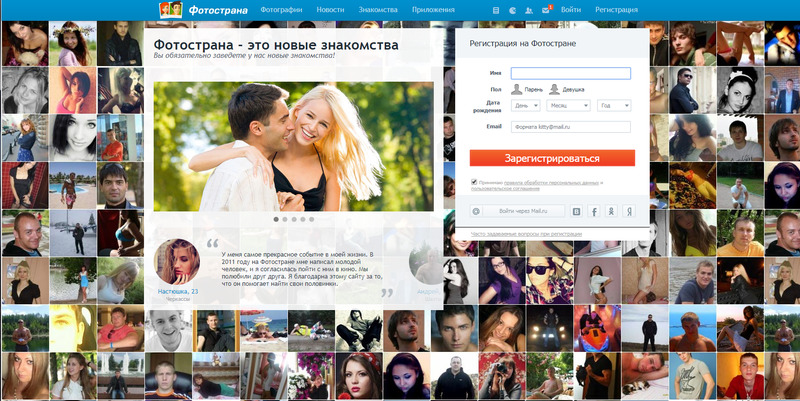Select the fifth slideshow dot
The image size is (800, 401).
[x=311, y=219]
